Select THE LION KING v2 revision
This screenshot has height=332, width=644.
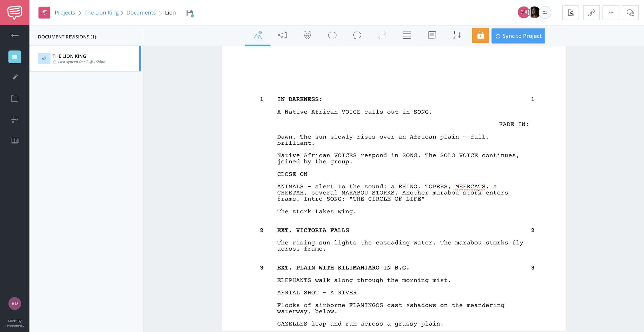85,59
